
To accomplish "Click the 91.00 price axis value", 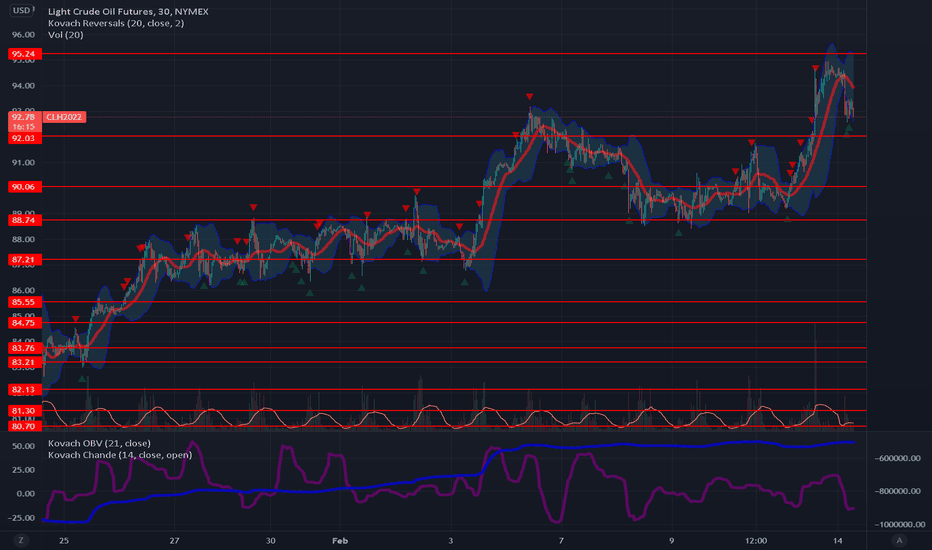I will tap(23, 162).
